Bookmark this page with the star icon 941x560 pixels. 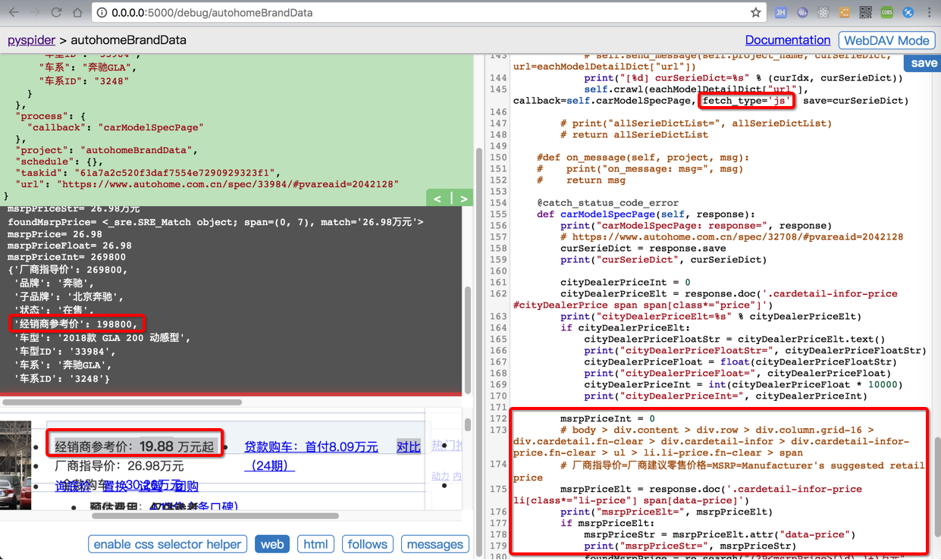click(x=755, y=13)
